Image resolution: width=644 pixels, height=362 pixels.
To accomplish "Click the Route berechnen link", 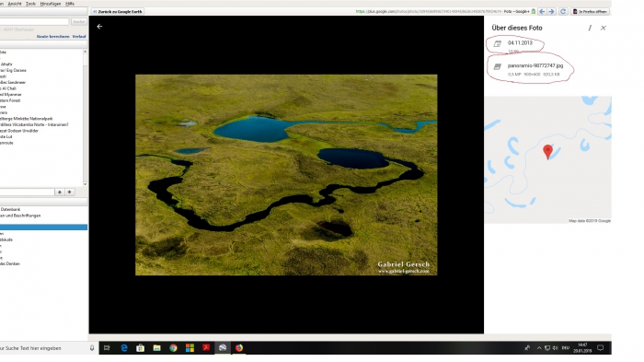I will tap(53, 37).
